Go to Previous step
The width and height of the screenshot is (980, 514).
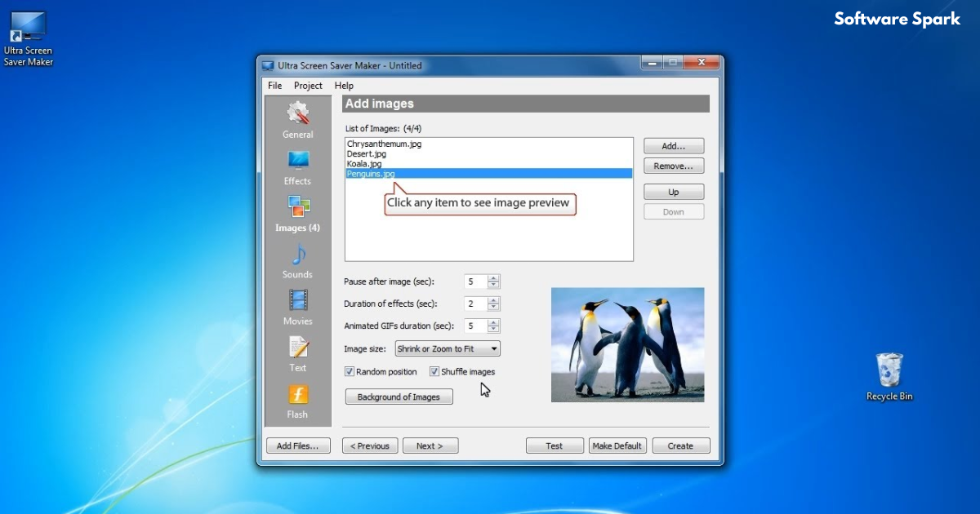click(371, 446)
